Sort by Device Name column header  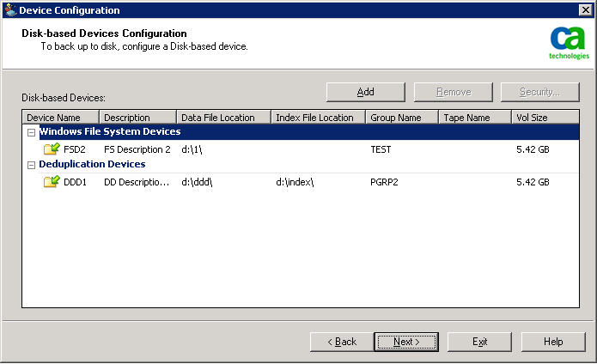[61, 118]
